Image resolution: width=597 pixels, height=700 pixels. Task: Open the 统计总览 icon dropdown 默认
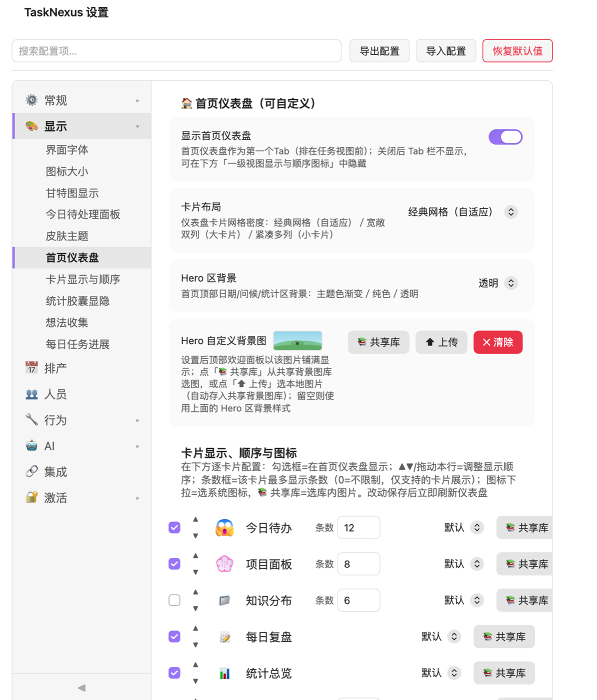(441, 673)
